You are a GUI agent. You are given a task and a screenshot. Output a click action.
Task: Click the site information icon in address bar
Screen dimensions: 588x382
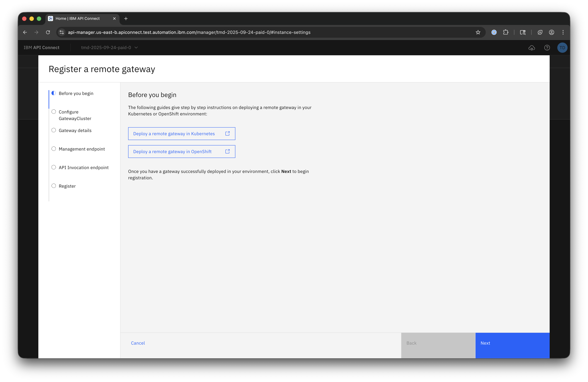62,32
